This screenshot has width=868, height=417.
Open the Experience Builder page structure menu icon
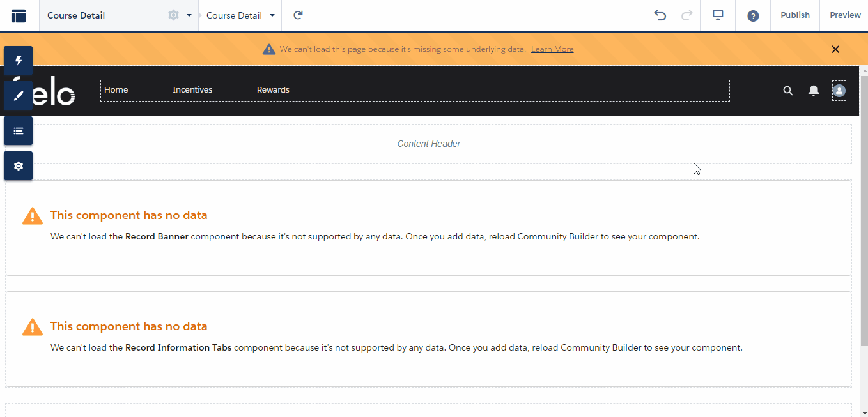click(19, 15)
